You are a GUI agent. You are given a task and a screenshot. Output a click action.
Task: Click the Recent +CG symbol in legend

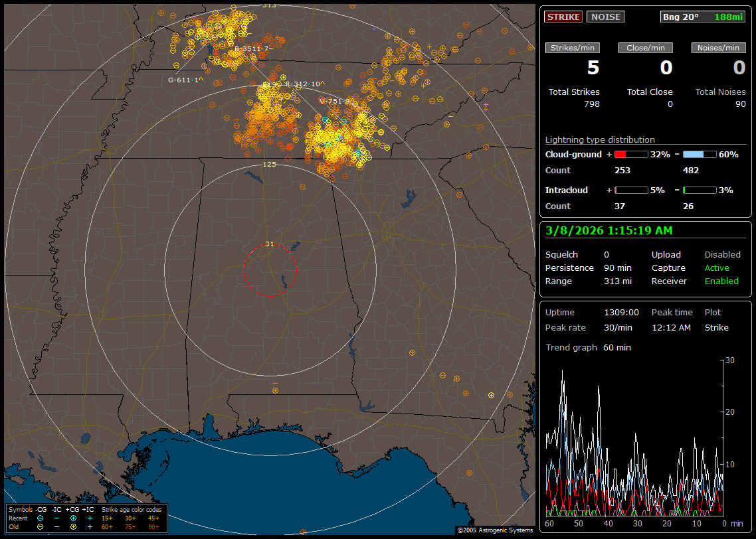(73, 518)
